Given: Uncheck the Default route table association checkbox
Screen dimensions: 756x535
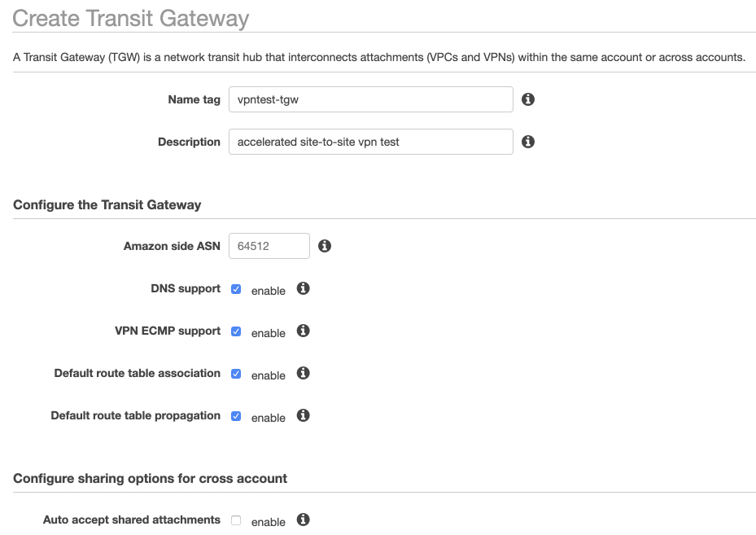Looking at the screenshot, I should [236, 374].
